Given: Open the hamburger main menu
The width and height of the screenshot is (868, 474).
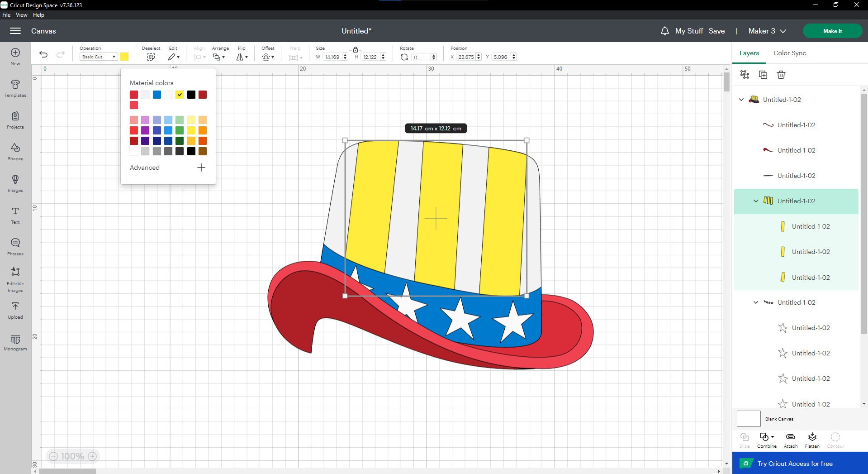Looking at the screenshot, I should 15,31.
